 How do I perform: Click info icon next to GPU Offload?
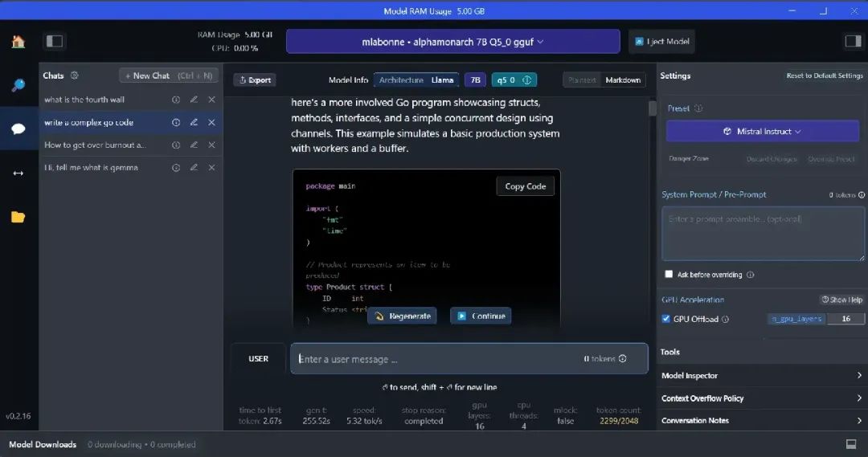[x=725, y=319]
